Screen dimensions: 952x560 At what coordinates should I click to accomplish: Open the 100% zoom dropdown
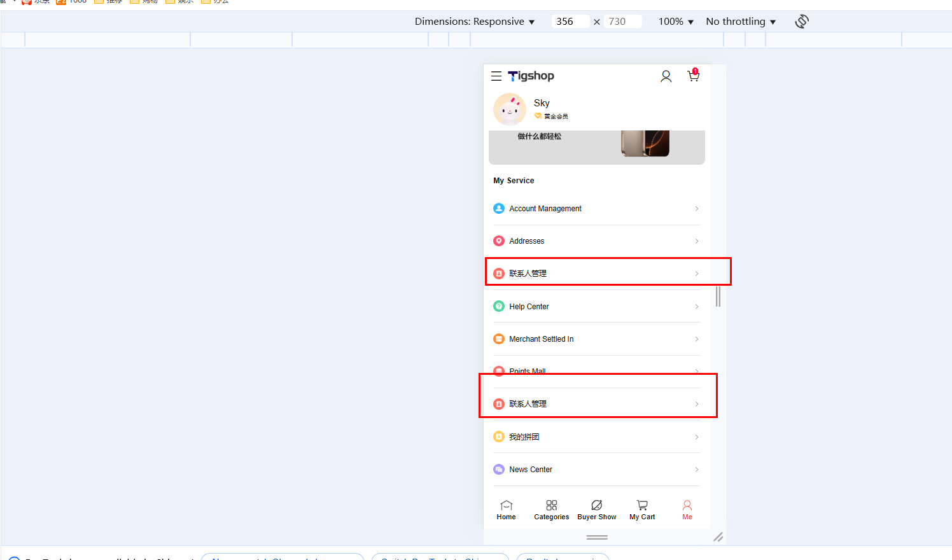[676, 22]
